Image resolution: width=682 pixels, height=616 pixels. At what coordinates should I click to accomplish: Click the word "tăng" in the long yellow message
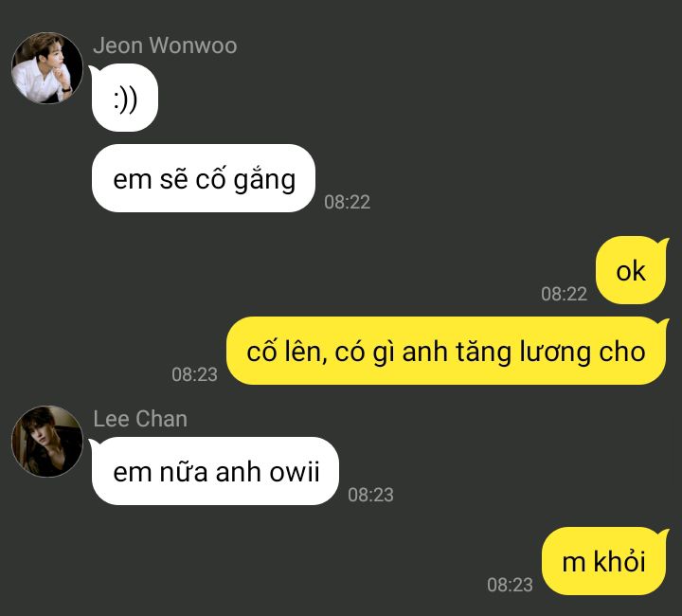[483, 352]
